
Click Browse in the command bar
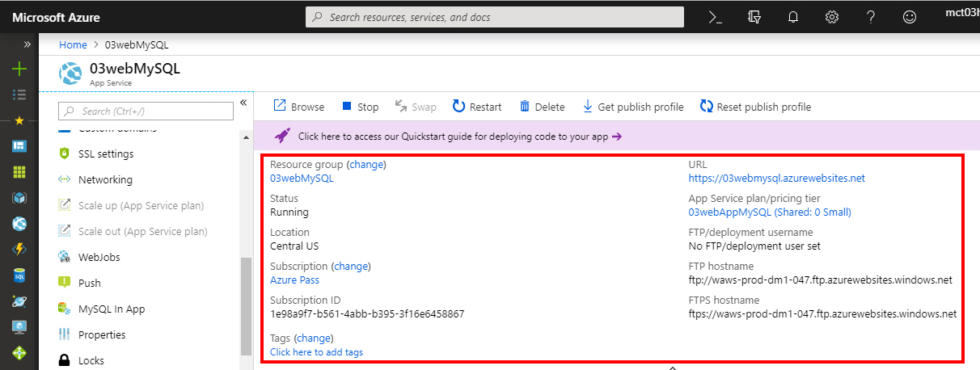point(298,107)
